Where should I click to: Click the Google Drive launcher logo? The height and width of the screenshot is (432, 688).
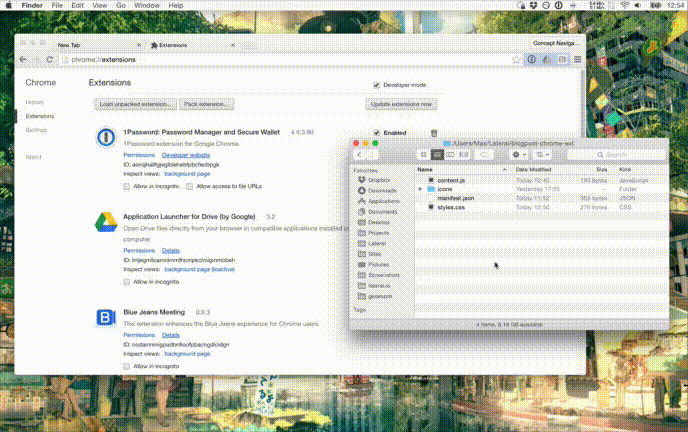106,222
